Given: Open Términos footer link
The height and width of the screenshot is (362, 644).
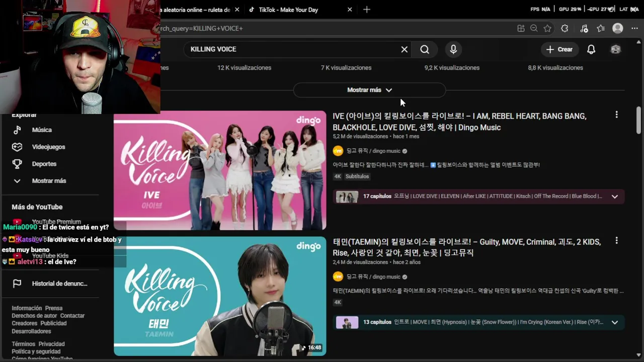Looking at the screenshot, I should click(24, 344).
